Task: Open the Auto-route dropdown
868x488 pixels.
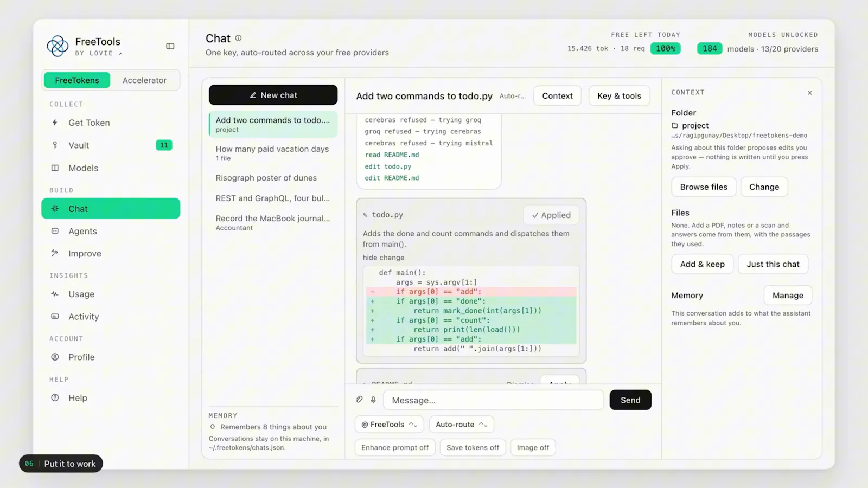Action: point(461,425)
